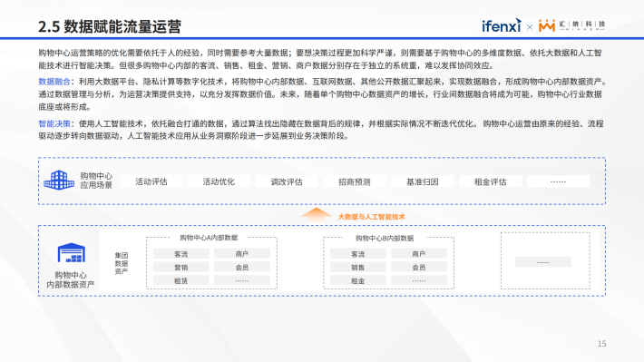The image size is (644, 362).
Task: Click 租金 under 购物中心B内部数据
Action: (x=357, y=280)
